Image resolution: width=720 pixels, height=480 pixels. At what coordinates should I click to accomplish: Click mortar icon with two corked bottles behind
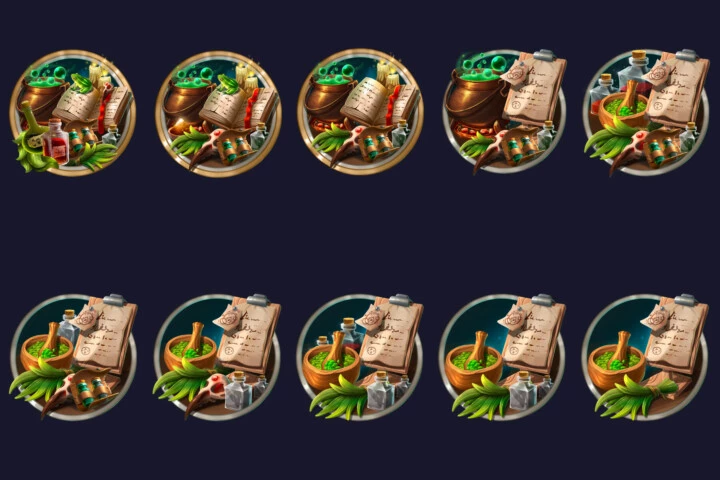coord(360,357)
